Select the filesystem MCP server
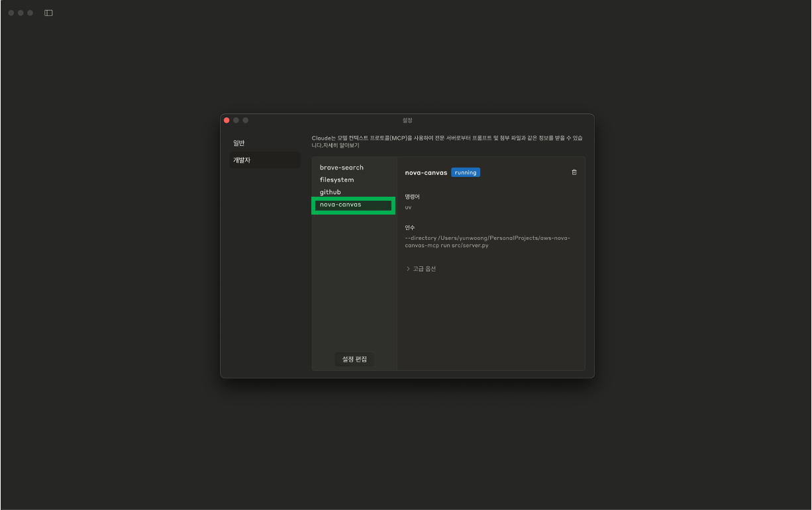 [x=337, y=179]
